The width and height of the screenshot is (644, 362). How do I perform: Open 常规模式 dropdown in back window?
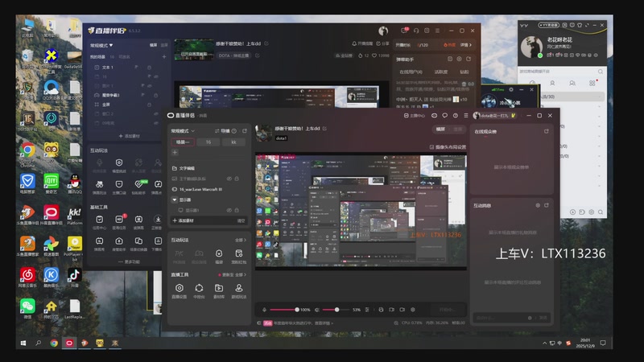click(101, 45)
